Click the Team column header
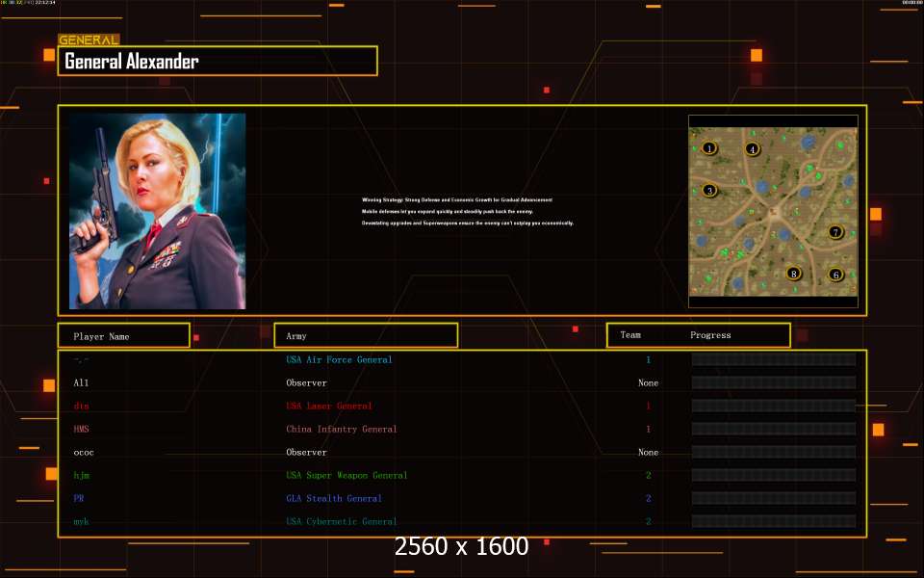924x578 pixels. [x=630, y=335]
